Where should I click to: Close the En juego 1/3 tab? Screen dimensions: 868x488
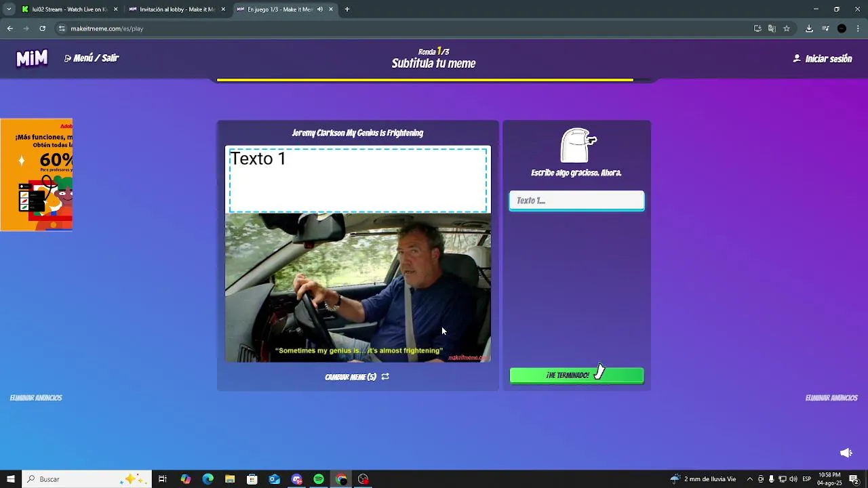tap(331, 9)
